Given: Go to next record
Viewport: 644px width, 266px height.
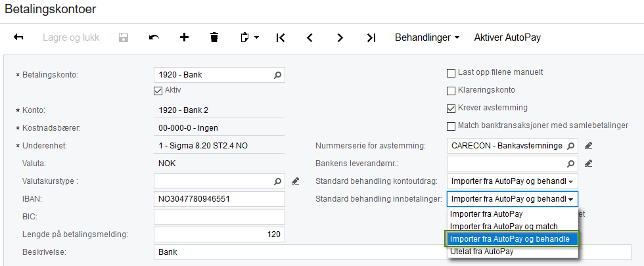Looking at the screenshot, I should pos(340,38).
